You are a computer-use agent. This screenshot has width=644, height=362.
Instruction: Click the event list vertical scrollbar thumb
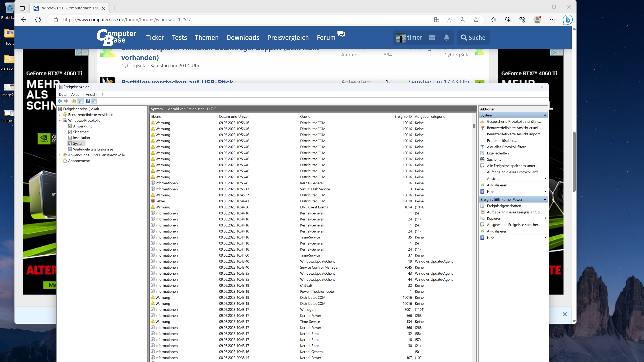pyautogui.click(x=474, y=126)
